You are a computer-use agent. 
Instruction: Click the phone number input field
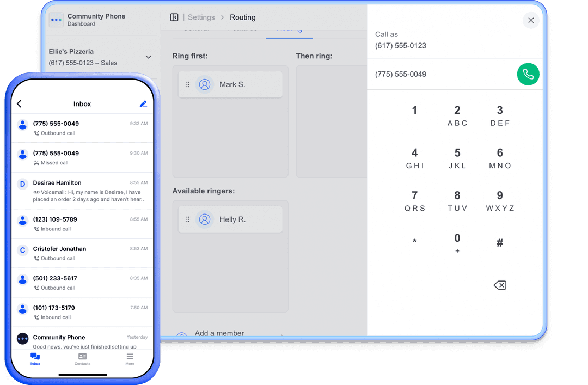441,74
